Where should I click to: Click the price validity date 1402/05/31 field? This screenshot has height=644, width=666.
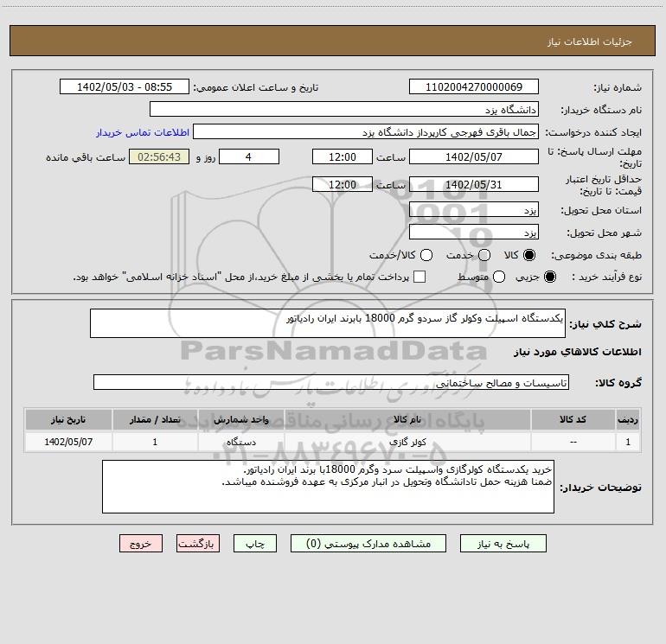[474, 184]
